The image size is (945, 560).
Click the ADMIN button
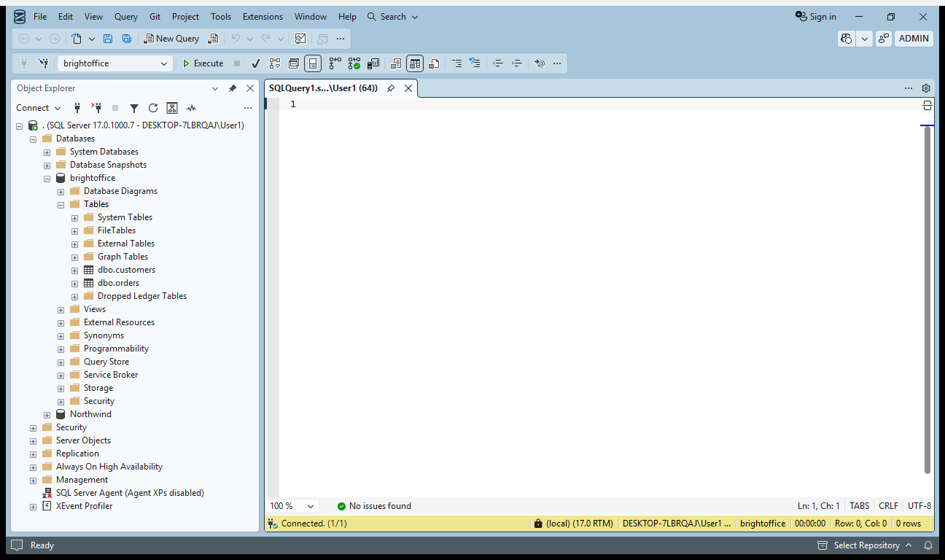click(x=914, y=39)
